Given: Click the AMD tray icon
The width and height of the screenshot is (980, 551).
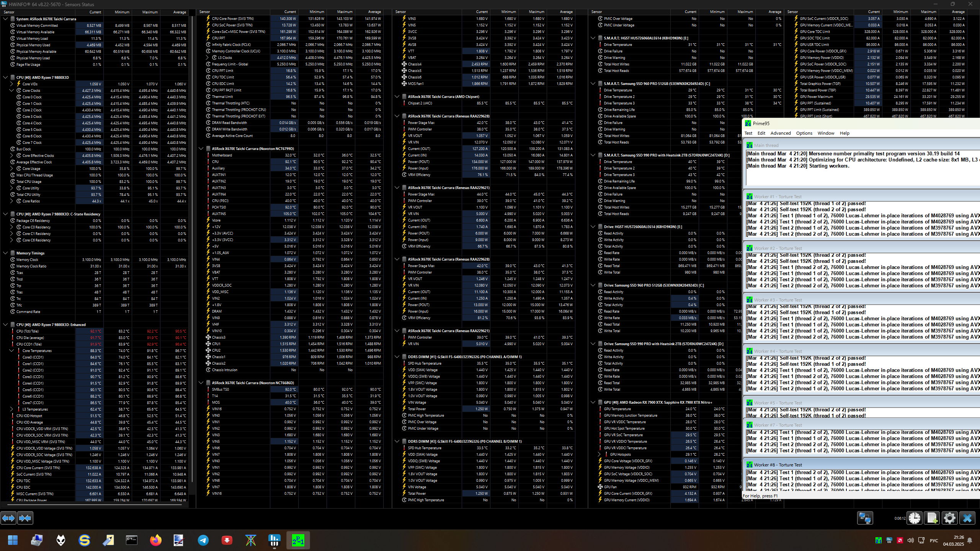Looking at the screenshot, I should click(900, 540).
